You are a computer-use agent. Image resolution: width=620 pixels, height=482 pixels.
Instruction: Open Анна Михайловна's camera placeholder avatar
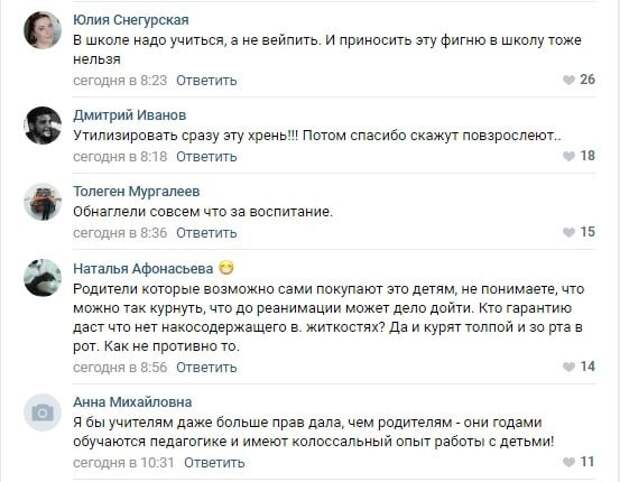(x=43, y=412)
